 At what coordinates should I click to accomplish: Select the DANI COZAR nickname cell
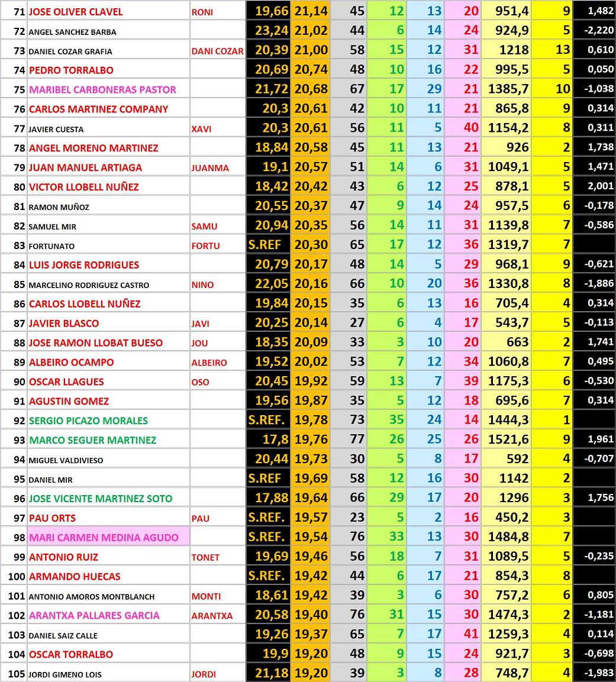click(x=217, y=51)
